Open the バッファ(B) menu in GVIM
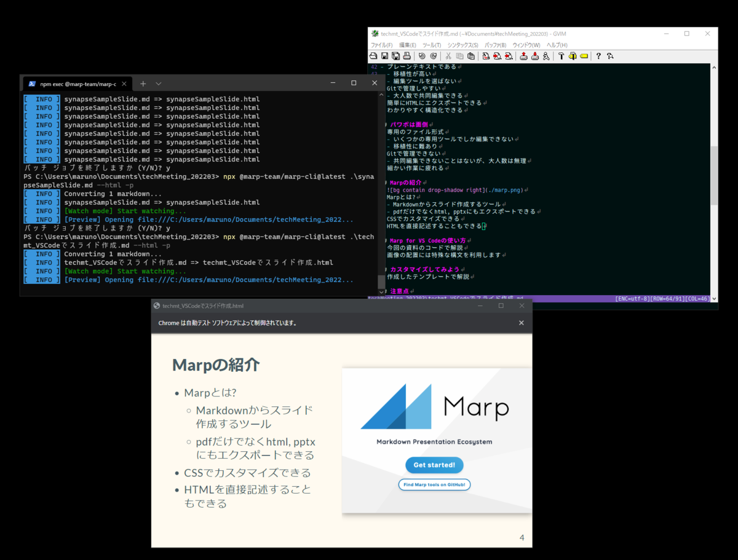 pyautogui.click(x=496, y=45)
